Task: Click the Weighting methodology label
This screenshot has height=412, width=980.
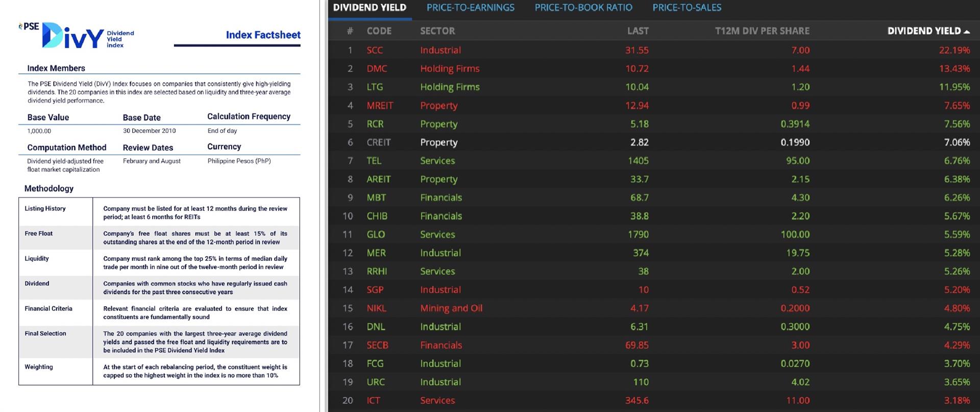Action: (39, 367)
